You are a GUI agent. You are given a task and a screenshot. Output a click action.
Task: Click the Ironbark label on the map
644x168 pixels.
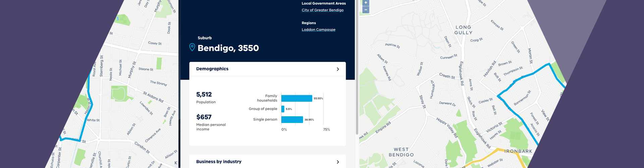click(518, 152)
